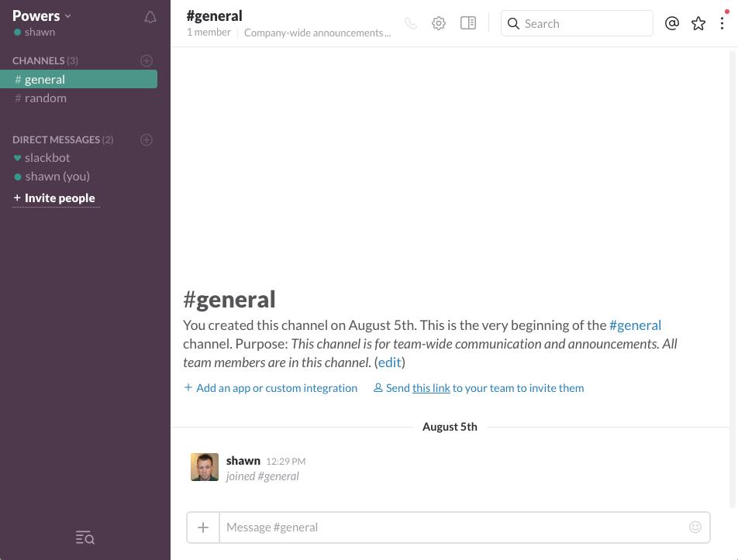Image resolution: width=738 pixels, height=560 pixels.
Task: Add a new channel plus icon
Action: (147, 60)
